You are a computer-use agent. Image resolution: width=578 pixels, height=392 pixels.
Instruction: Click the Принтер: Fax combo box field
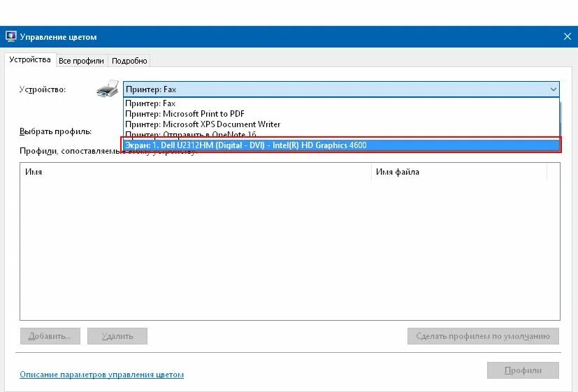[x=341, y=89]
